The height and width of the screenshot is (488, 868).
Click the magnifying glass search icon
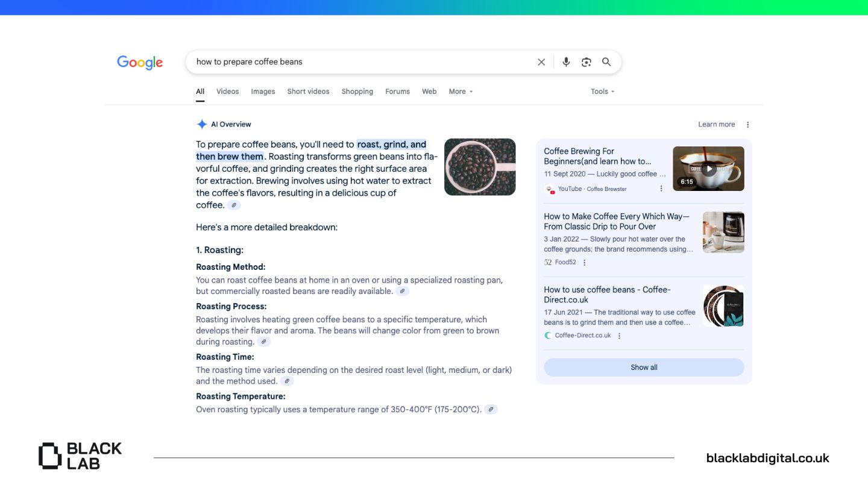(x=606, y=62)
